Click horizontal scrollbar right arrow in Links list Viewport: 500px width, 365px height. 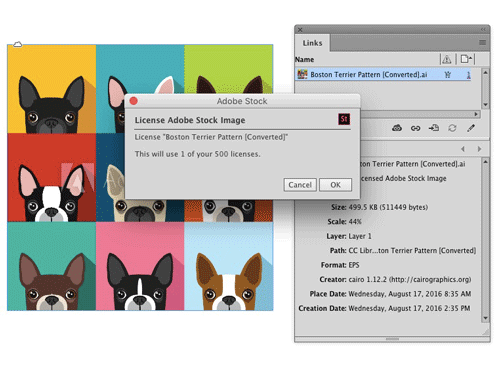click(476, 114)
